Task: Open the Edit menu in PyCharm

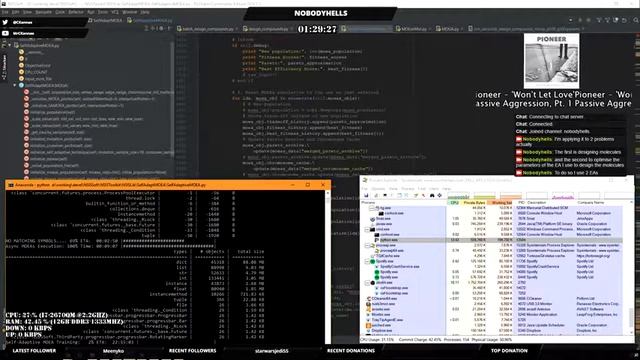Action: click(x=16, y=12)
